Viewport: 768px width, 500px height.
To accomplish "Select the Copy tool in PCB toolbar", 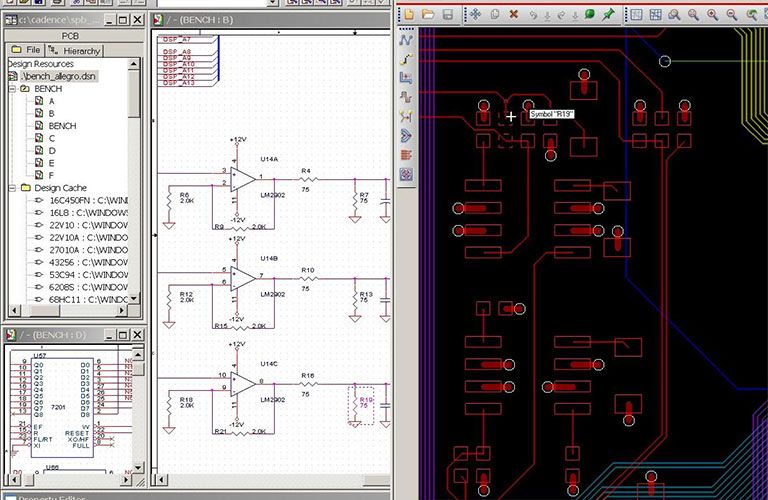I will pos(495,14).
